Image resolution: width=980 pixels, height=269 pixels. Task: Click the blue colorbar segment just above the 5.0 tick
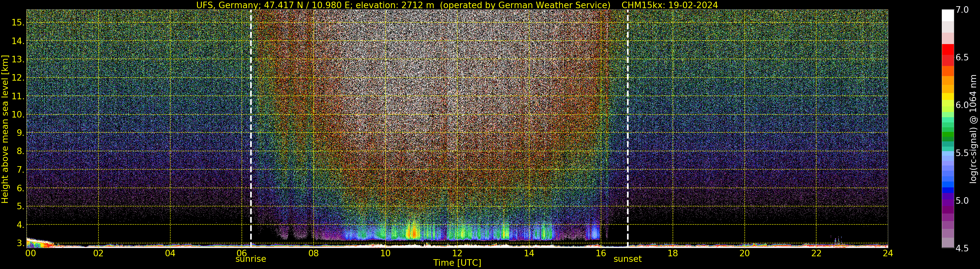pos(948,190)
